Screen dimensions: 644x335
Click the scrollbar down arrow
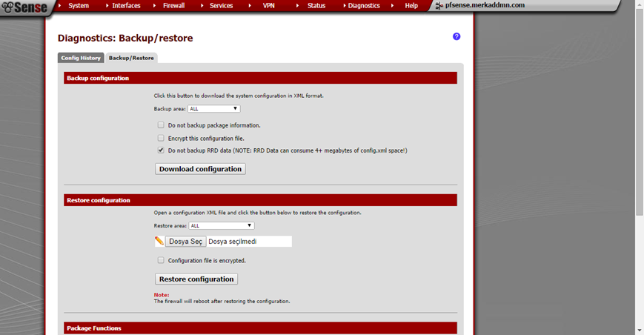coord(639,330)
